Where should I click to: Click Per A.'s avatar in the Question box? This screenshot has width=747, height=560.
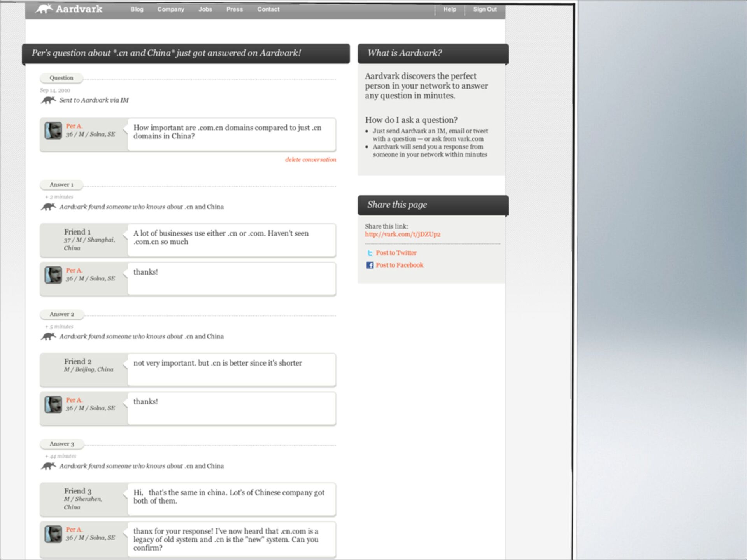click(x=53, y=131)
